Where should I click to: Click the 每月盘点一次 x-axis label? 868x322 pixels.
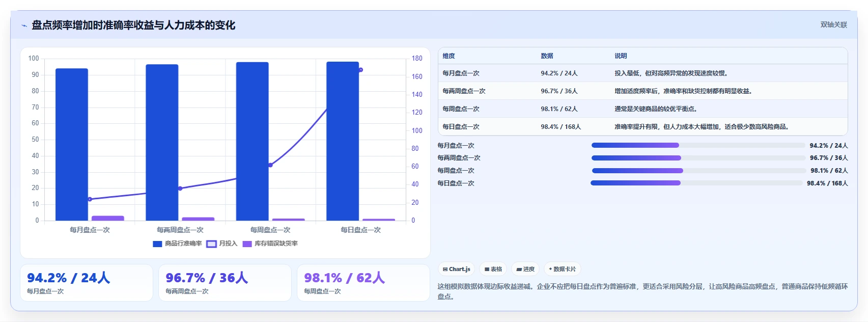(x=90, y=230)
